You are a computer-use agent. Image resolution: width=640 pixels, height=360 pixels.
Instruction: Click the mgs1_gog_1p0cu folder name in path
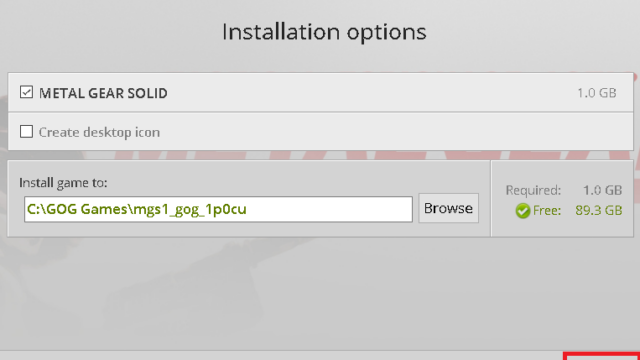[190, 209]
